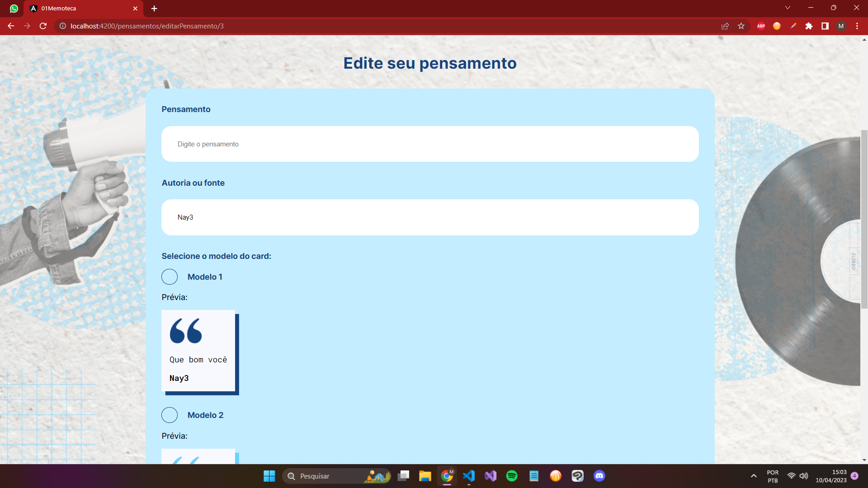Screen dimensions: 868x488
Task: Bookmark this page with star icon
Action: [741, 26]
